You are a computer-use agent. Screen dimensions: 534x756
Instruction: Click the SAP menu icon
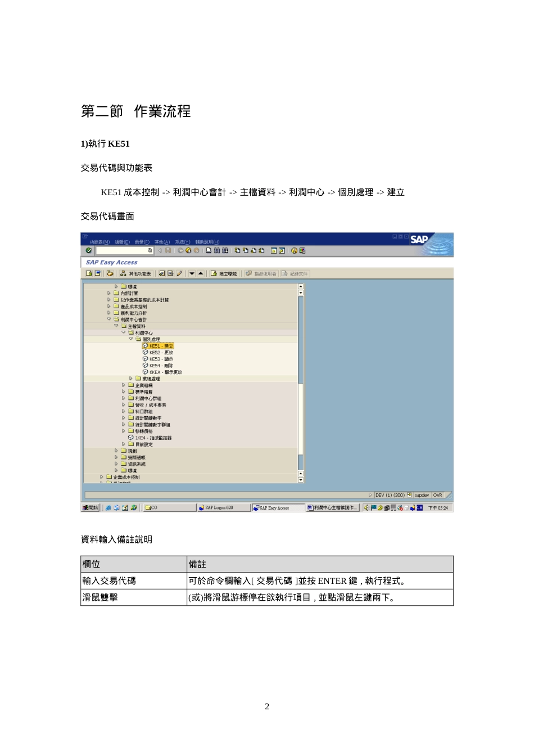pyautogui.click(x=97, y=273)
